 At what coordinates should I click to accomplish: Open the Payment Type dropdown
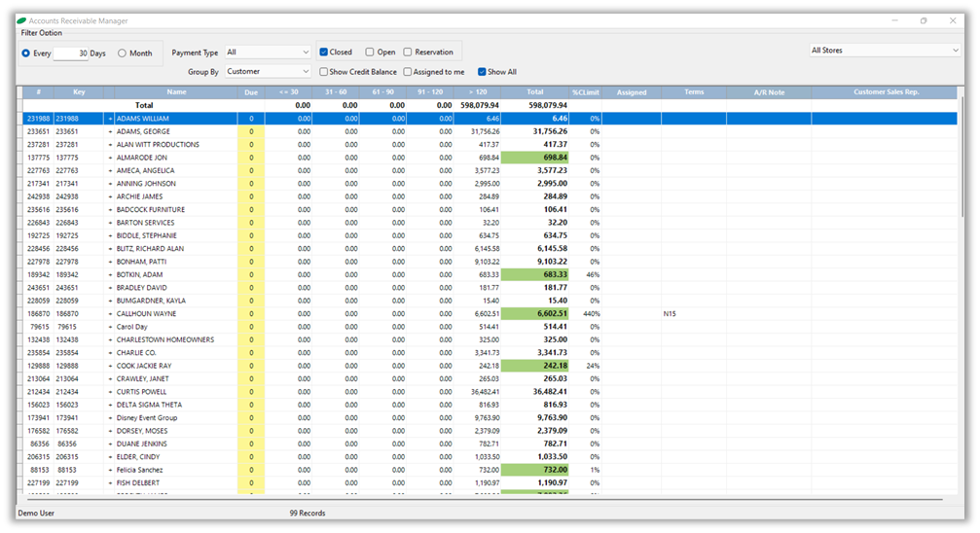[x=268, y=53]
